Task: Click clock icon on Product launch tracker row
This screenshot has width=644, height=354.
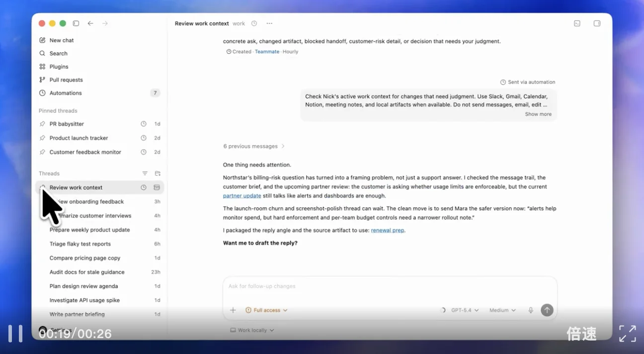Action: [x=144, y=138]
